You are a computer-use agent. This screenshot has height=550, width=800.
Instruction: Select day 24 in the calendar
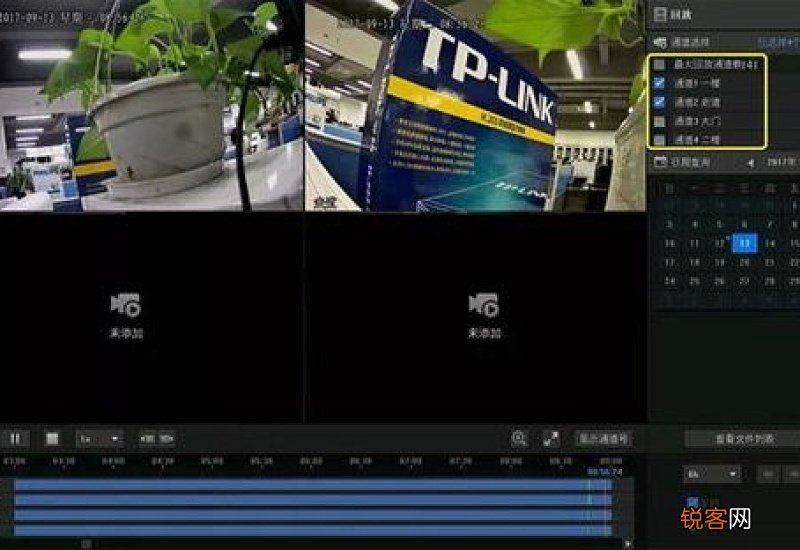pyautogui.click(x=669, y=281)
